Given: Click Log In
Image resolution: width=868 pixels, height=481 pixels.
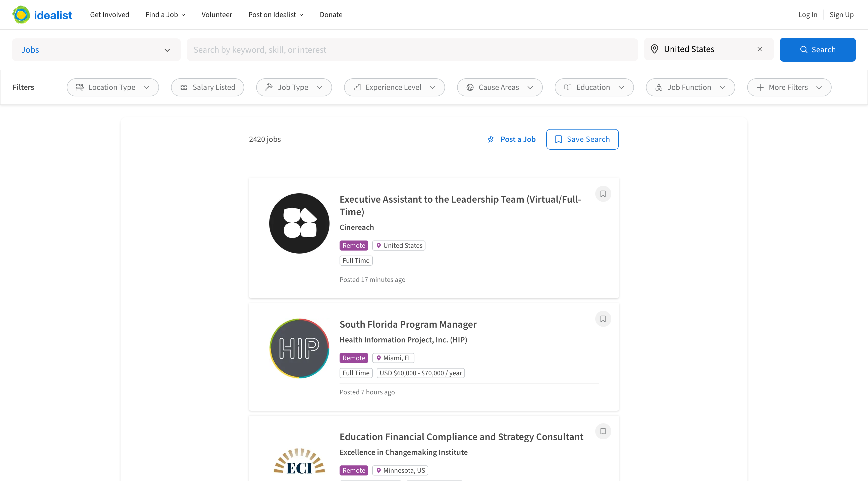Looking at the screenshot, I should (x=808, y=15).
